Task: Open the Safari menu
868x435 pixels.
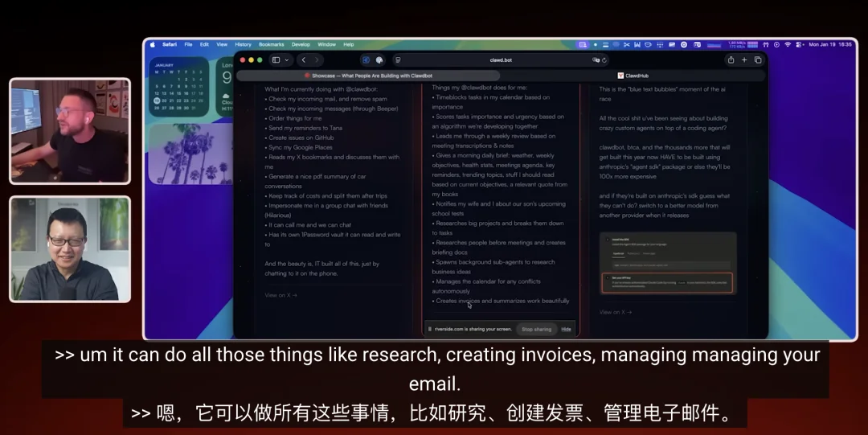Action: point(170,44)
